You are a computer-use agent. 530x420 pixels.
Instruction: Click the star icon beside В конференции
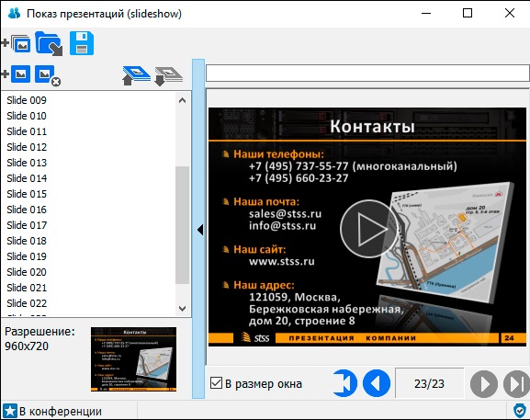tap(9, 411)
